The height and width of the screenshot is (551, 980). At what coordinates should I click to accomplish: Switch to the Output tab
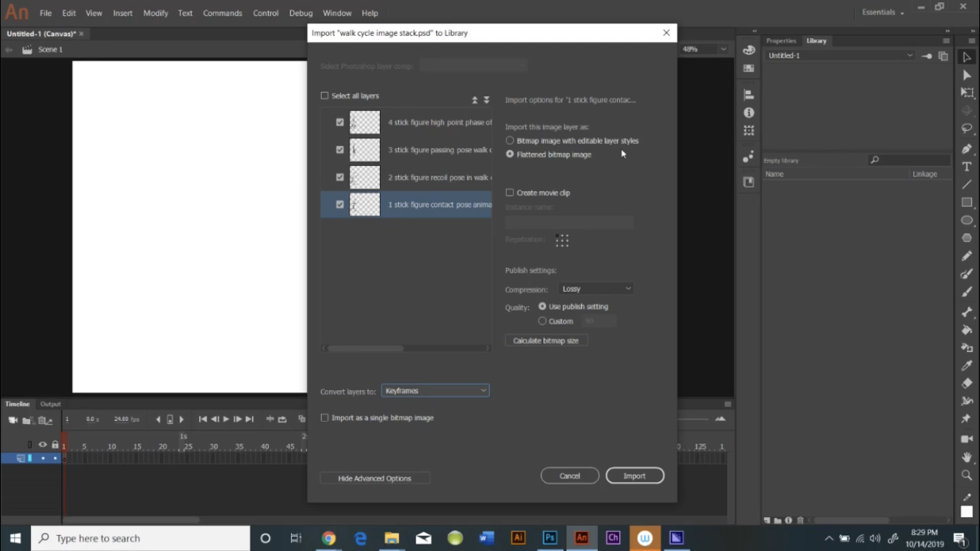(50, 403)
